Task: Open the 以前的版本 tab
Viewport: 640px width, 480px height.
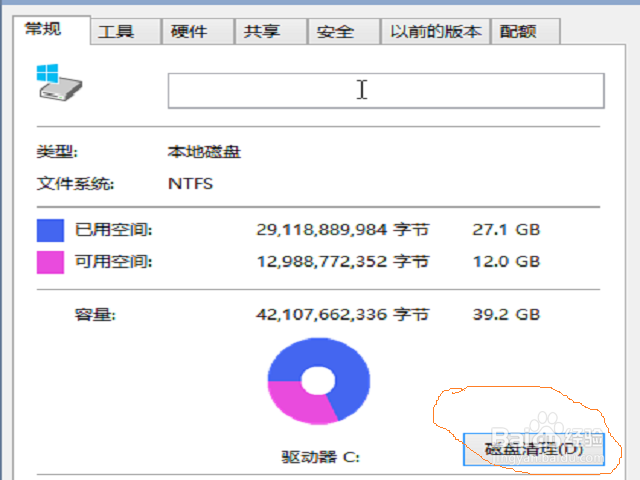Action: point(436,31)
